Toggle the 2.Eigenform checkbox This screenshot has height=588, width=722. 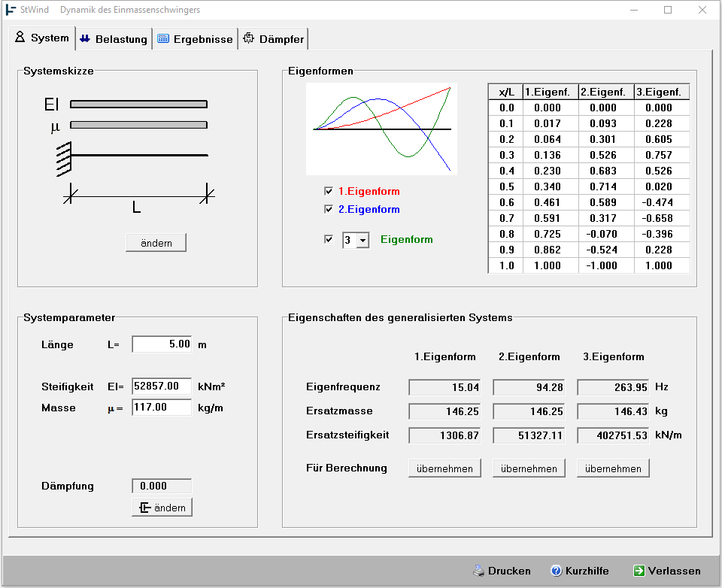[329, 209]
